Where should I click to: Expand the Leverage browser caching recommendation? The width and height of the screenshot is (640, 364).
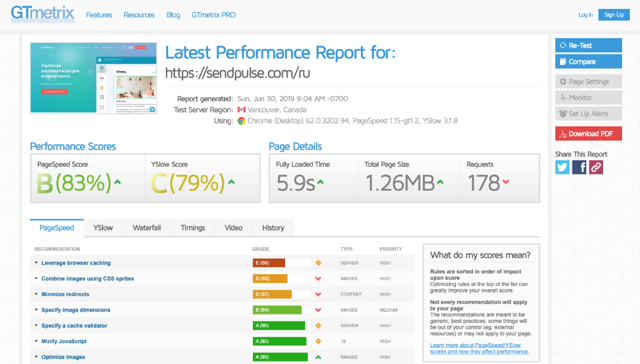click(x=76, y=263)
